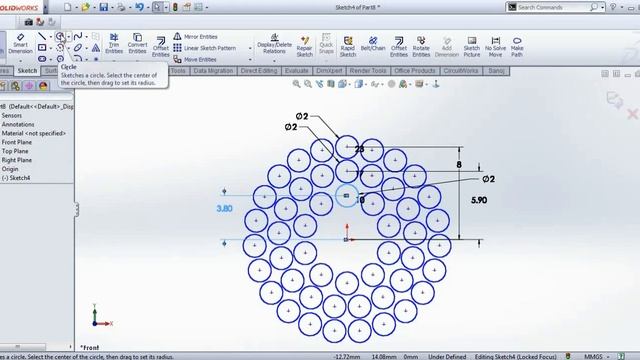The width and height of the screenshot is (640, 360).
Task: Open the Search Commands dropdown arrow
Action: (x=602, y=7)
